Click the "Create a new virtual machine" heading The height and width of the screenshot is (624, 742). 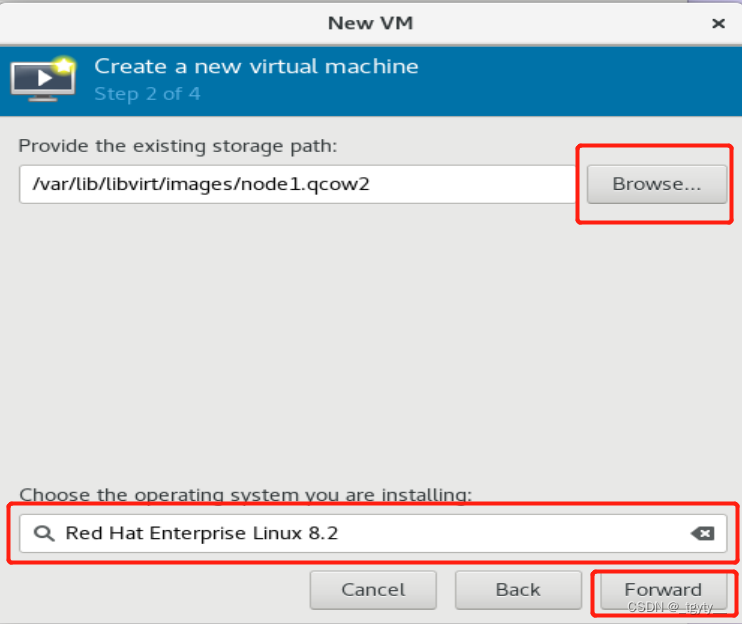click(x=256, y=67)
